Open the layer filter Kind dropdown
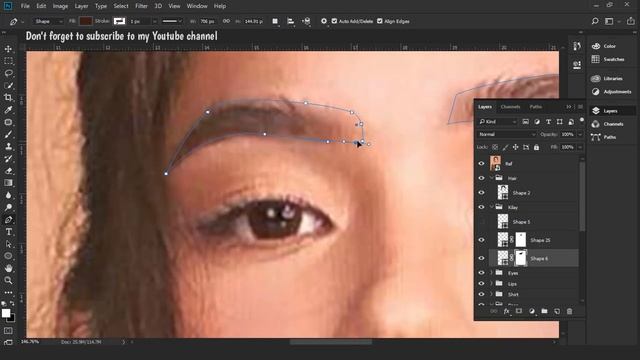 coord(498,122)
